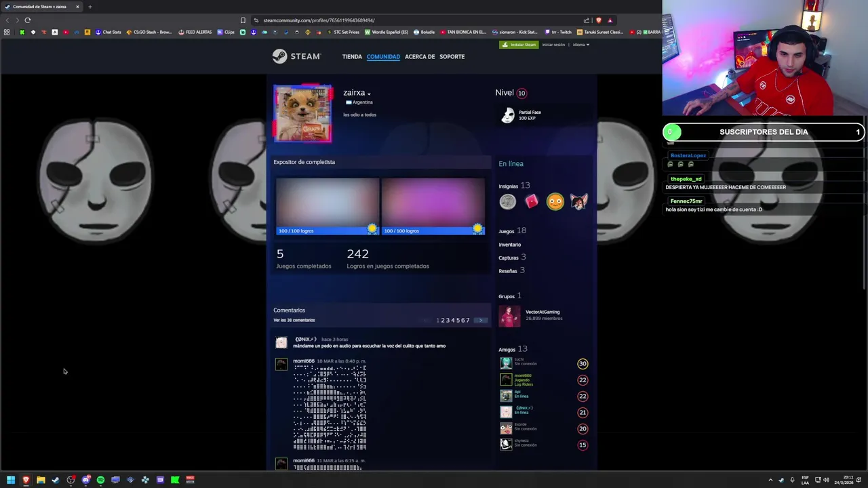Go to comments page 7
Viewport: 868px width, 488px height.
coord(467,320)
